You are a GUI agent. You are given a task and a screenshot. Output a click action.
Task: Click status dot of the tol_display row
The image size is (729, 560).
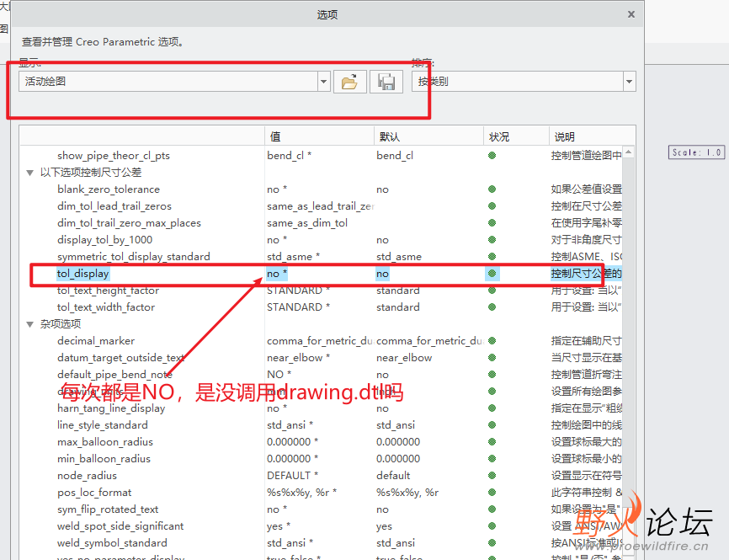[492, 274]
